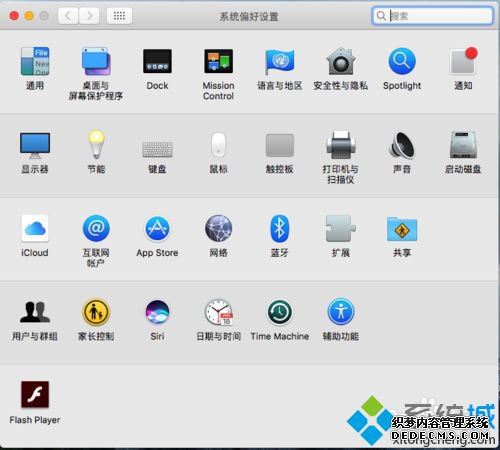Open 语言与地区 preferences

pyautogui.click(x=279, y=62)
